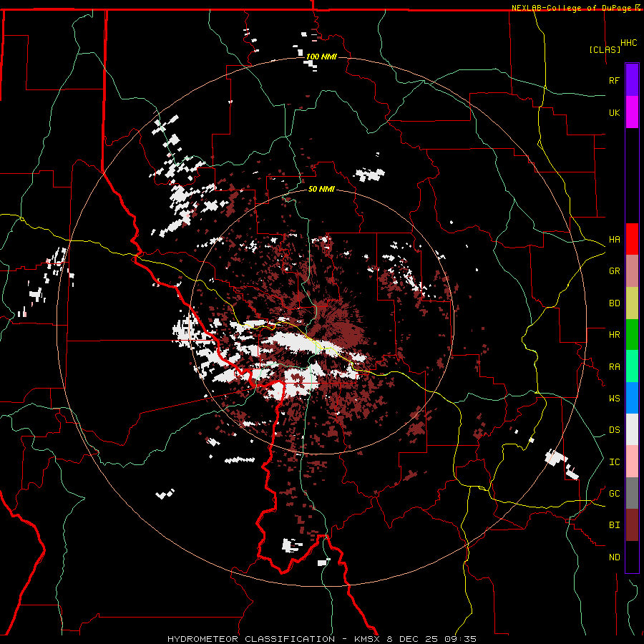The image size is (644, 644).
Task: Click the ND legend label
Action: click(x=614, y=557)
